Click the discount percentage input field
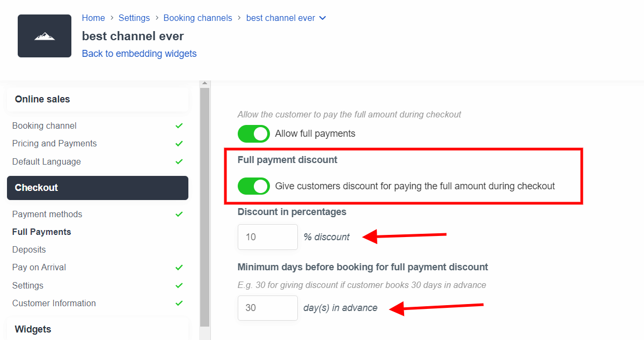 coord(268,237)
